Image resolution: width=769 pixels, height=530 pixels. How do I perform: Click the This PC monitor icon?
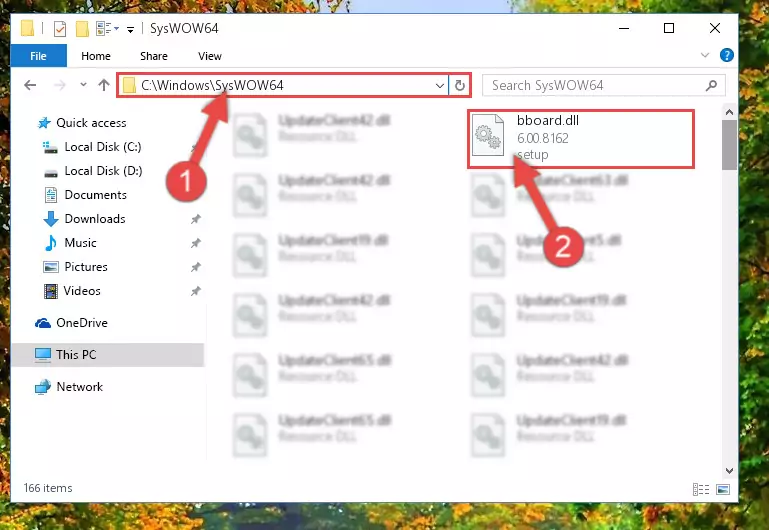[43, 355]
